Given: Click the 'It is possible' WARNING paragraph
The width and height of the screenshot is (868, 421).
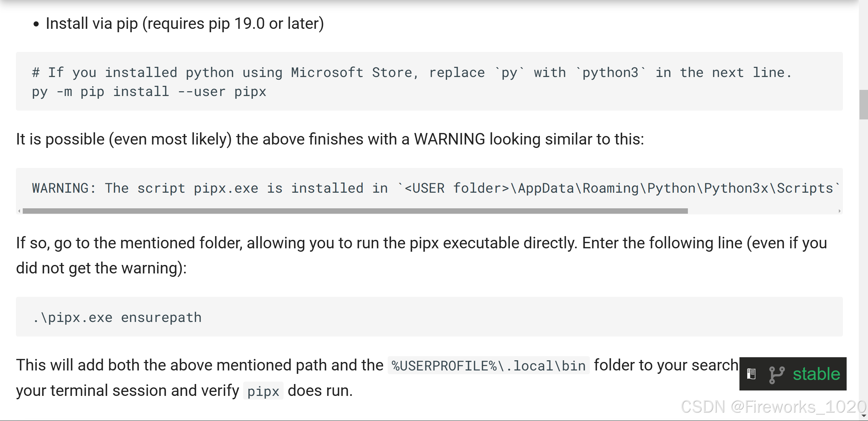Looking at the screenshot, I should (330, 139).
